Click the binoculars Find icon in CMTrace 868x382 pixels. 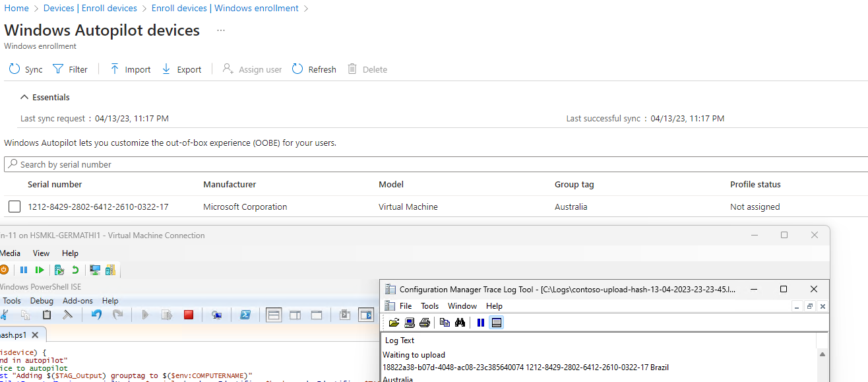click(x=460, y=323)
